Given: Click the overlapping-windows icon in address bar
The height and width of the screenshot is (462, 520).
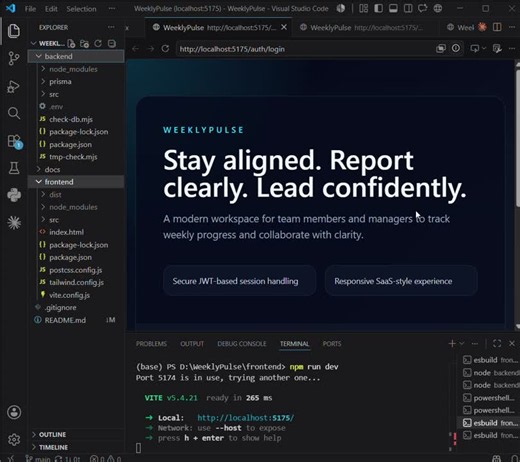Looking at the screenshot, I should click(x=441, y=49).
